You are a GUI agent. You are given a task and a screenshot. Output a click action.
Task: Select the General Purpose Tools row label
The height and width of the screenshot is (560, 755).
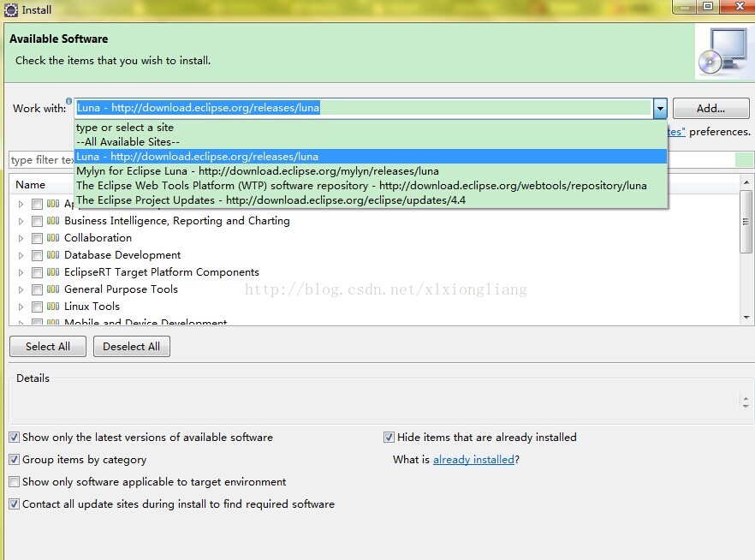click(x=121, y=289)
